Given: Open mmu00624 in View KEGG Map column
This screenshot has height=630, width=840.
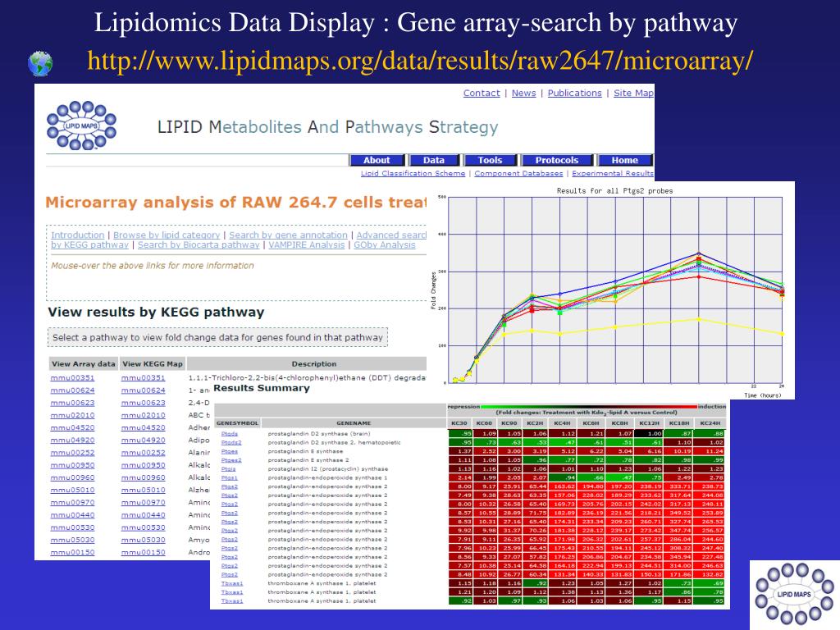Looking at the screenshot, I should [x=143, y=390].
